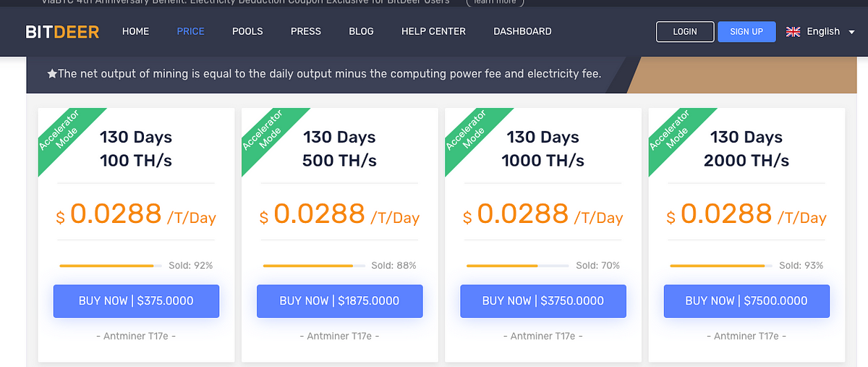This screenshot has width=868, height=367.
Task: Click the LOGIN button
Action: [x=685, y=32]
